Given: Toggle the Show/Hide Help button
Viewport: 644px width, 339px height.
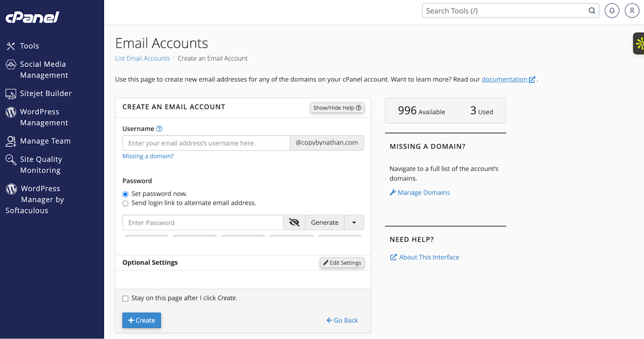Looking at the screenshot, I should tap(338, 108).
